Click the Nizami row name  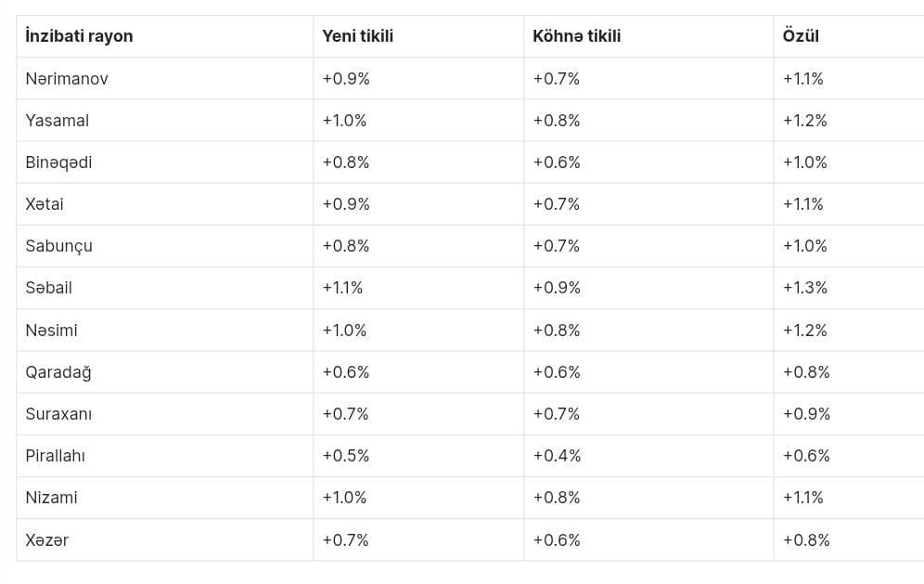point(51,498)
